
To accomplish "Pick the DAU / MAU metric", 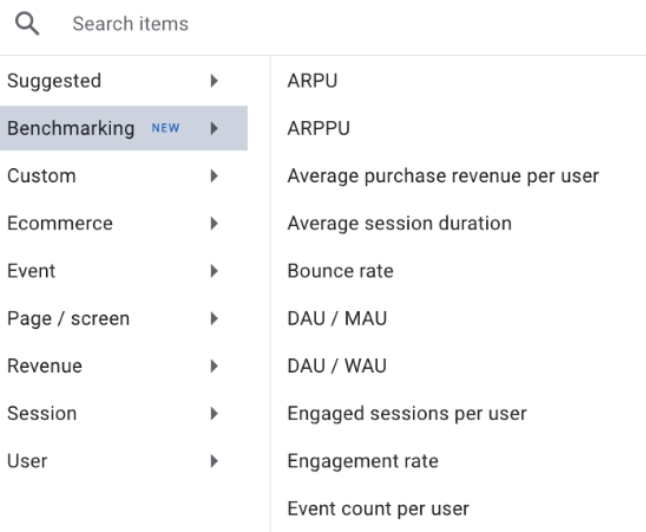I will coord(337,319).
